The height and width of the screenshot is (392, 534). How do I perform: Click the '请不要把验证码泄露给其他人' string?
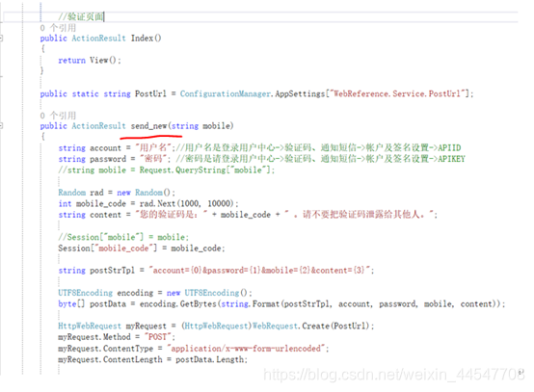click(x=359, y=215)
